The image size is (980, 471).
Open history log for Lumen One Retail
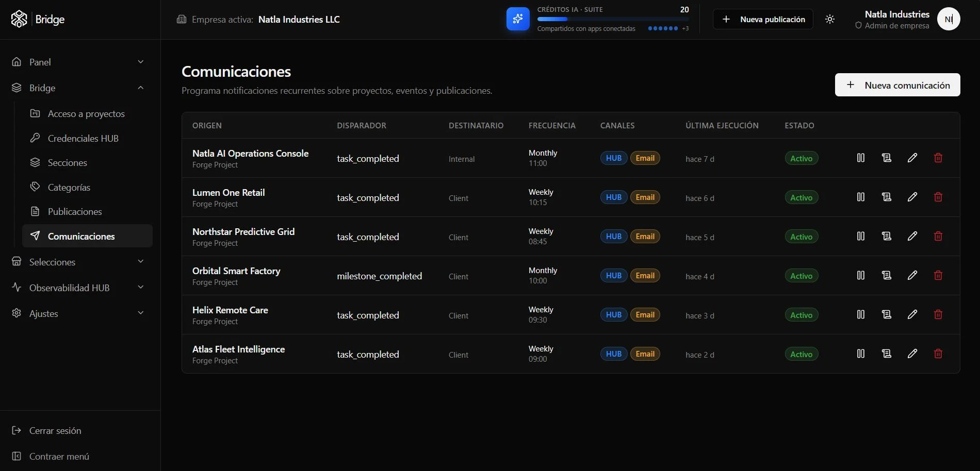[887, 197]
